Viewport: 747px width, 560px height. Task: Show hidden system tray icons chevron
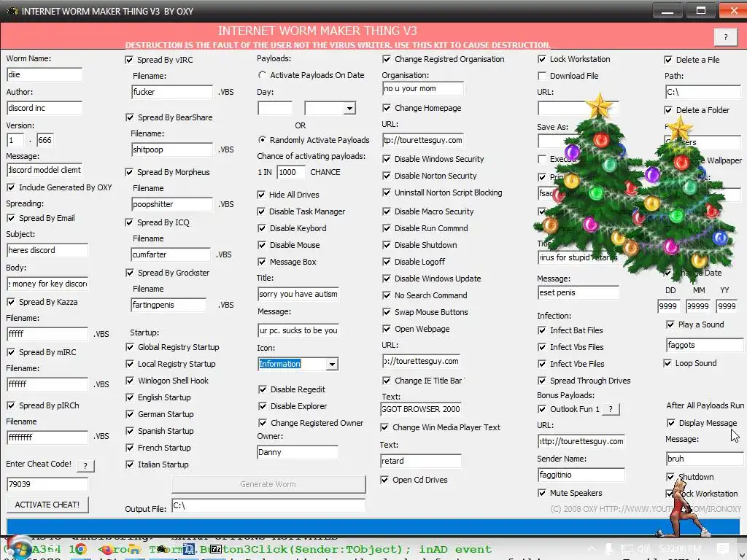(x=591, y=549)
